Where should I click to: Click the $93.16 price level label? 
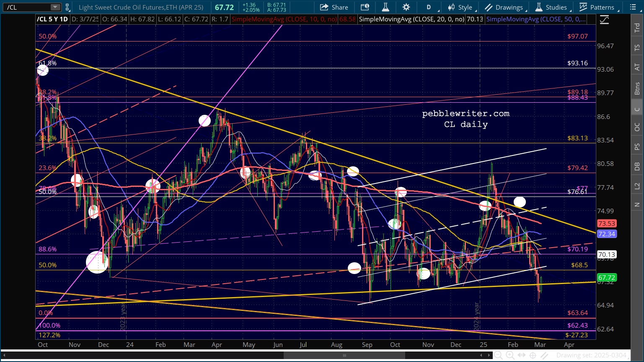577,63
